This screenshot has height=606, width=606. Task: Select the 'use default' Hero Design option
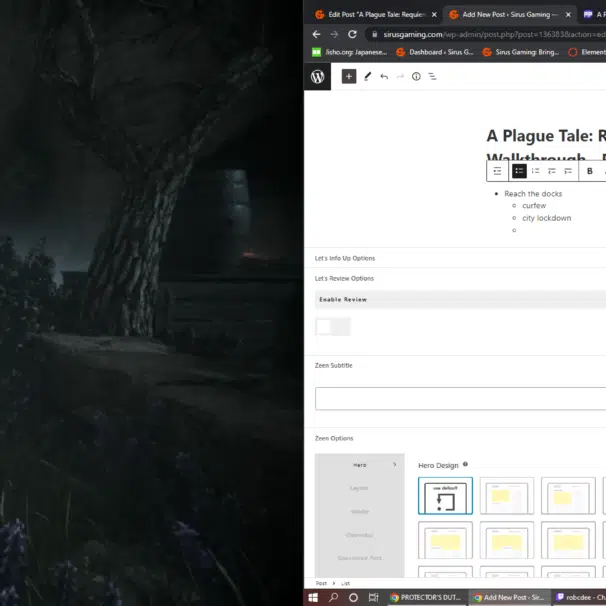445,496
